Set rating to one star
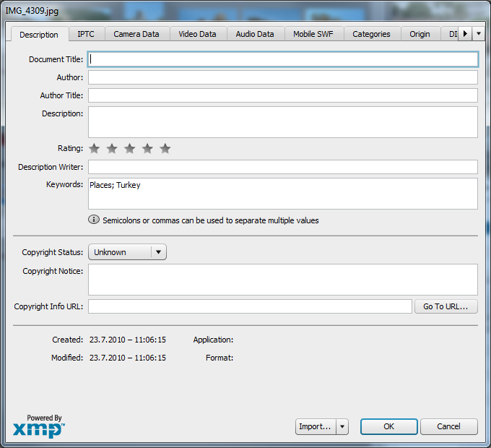Screen dimensions: 491x448 click(x=95, y=149)
